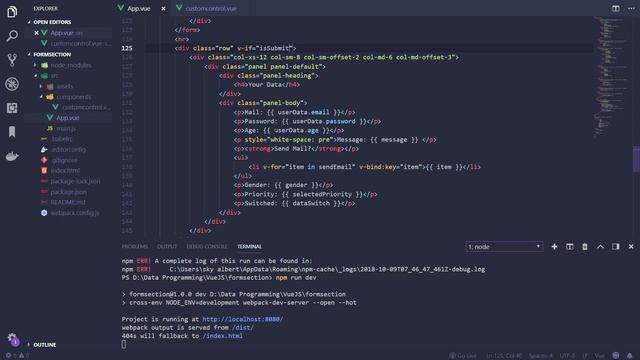Open the http://localhost:8080/ link in terminal
This screenshot has height=360, width=640.
pyautogui.click(x=242, y=319)
